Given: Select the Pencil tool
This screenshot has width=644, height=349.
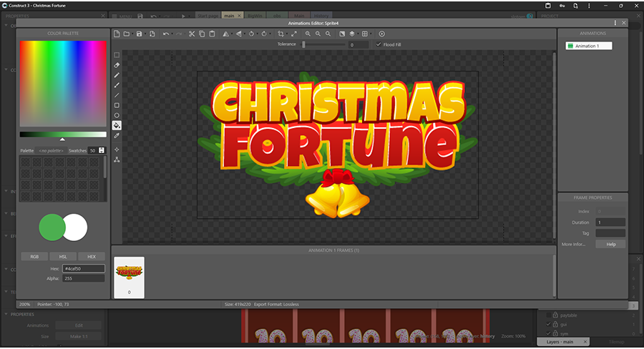Looking at the screenshot, I should click(117, 75).
